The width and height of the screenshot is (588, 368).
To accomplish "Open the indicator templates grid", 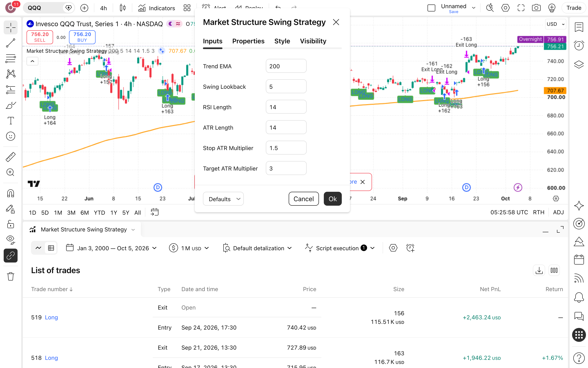I will pos(187,8).
